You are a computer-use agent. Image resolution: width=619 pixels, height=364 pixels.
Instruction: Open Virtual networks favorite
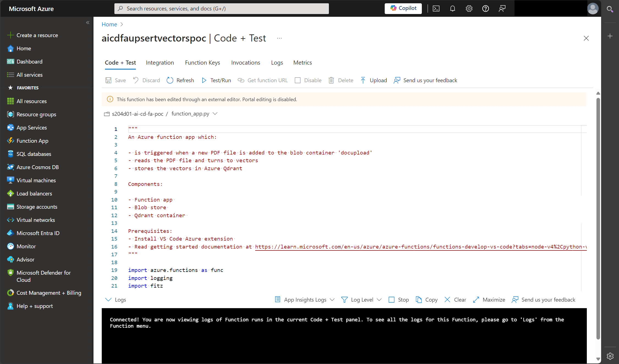pos(36,220)
